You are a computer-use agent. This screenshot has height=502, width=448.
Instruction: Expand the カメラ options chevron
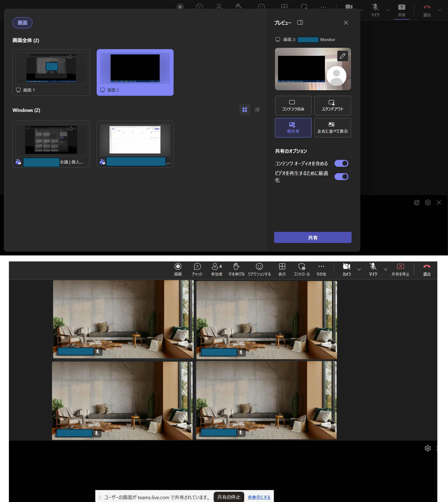tap(359, 269)
